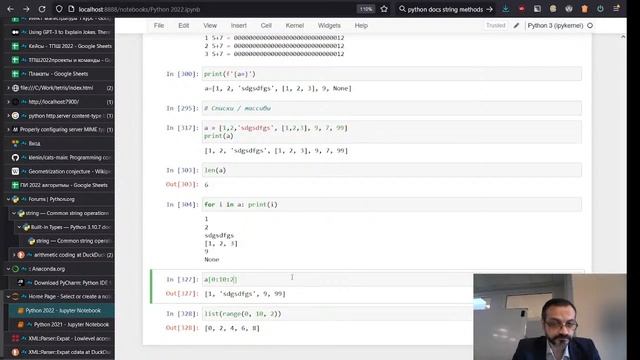Expand the file:///C/Work/tetris/index.html tab tree

pos(8,88)
